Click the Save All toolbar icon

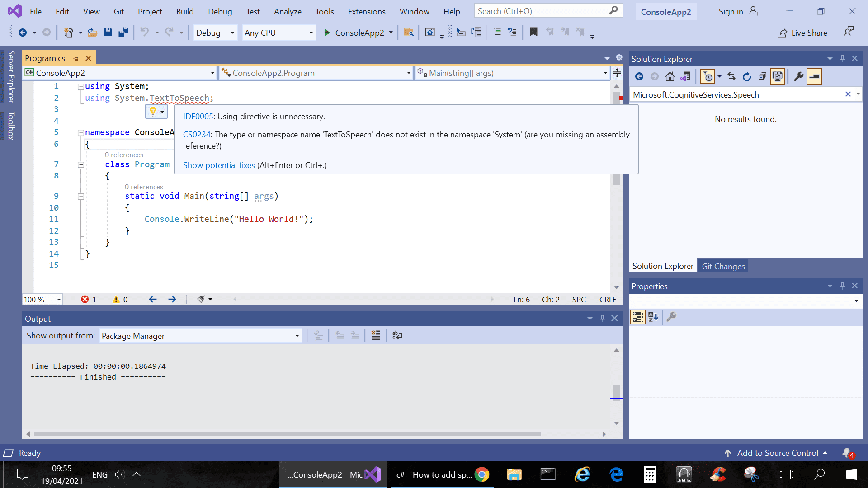[x=123, y=33]
